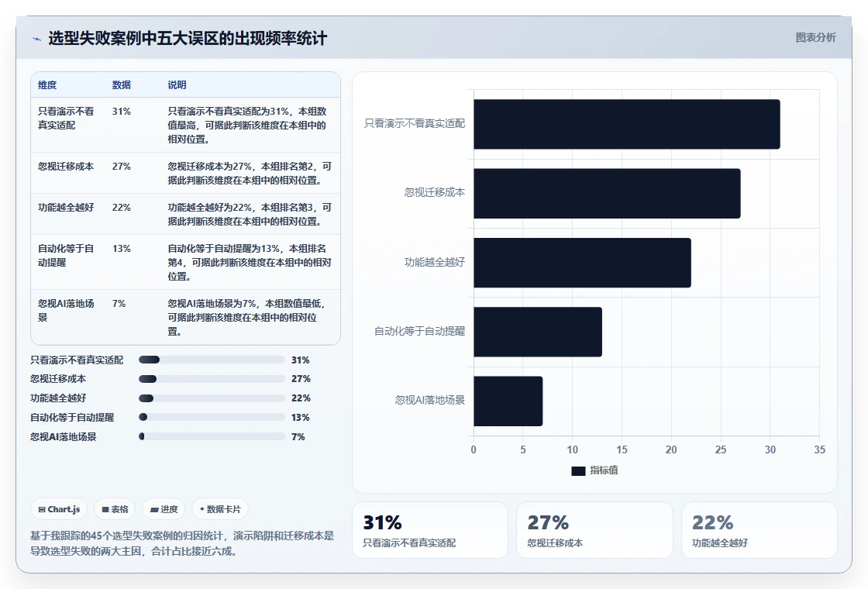The image size is (868, 589).
Task: Click the 自动化等于自动提醒 chart axis label
Action: pyautogui.click(x=419, y=331)
